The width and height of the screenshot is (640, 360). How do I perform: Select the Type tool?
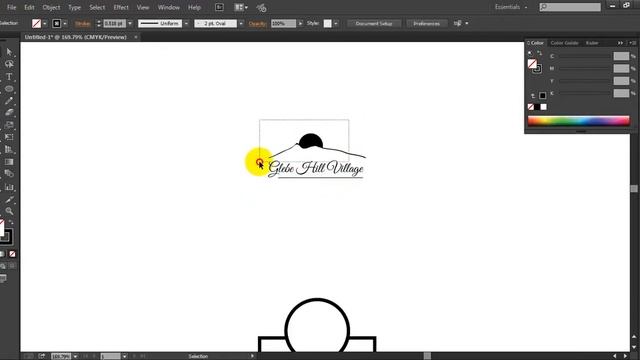(9, 76)
